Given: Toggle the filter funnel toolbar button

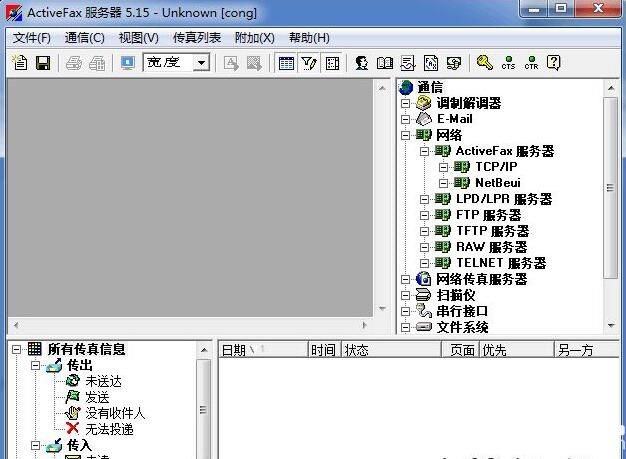Looking at the screenshot, I should 309,63.
